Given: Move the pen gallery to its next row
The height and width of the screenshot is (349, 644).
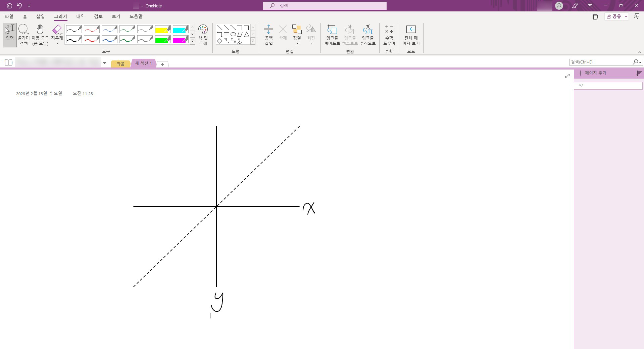Looking at the screenshot, I should pyautogui.click(x=192, y=34).
